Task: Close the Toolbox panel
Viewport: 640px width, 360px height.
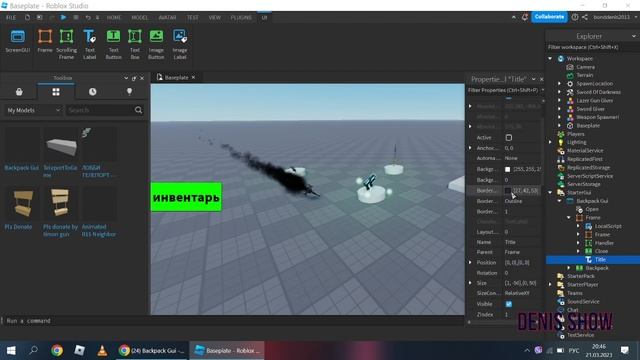Action: (142, 78)
